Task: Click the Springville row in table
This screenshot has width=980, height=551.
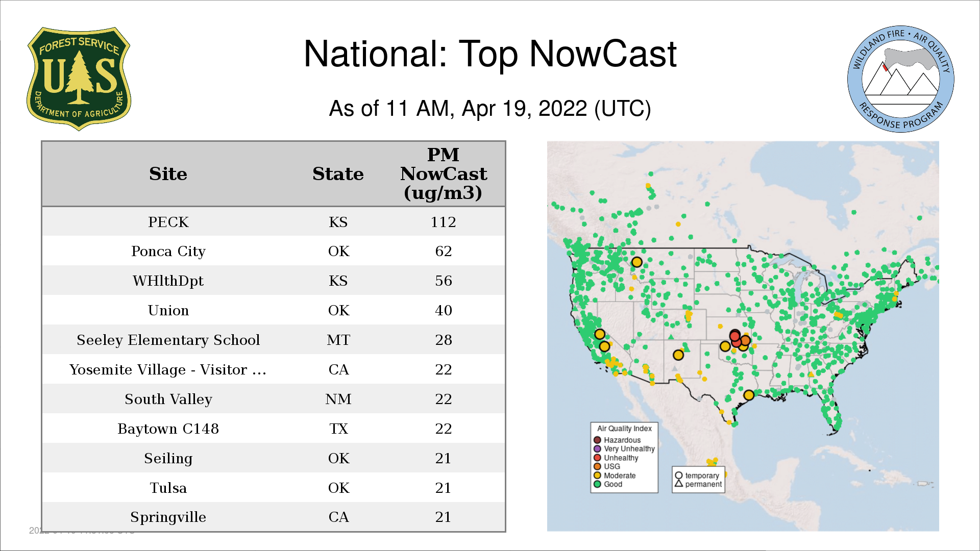Action: click(x=273, y=517)
